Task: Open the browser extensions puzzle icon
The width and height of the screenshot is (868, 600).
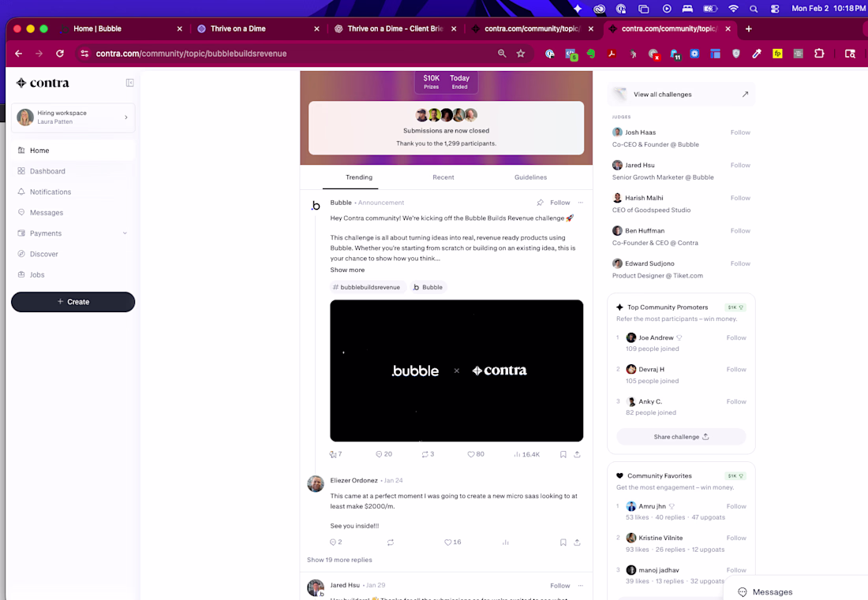Action: pos(819,54)
